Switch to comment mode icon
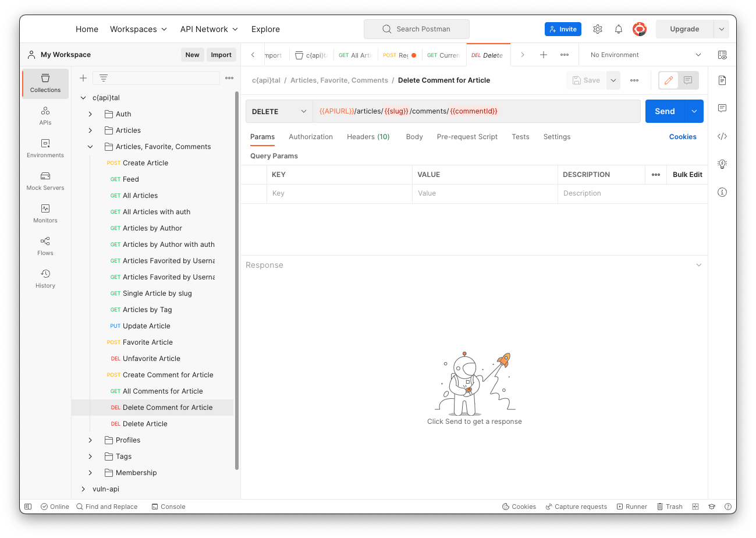Image resolution: width=756 pixels, height=538 pixels. tap(688, 80)
